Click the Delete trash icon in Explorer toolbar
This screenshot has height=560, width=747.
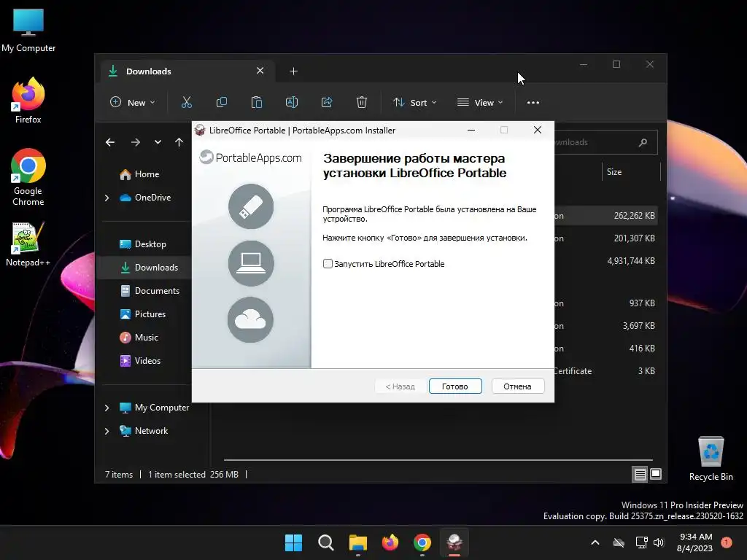(x=362, y=102)
